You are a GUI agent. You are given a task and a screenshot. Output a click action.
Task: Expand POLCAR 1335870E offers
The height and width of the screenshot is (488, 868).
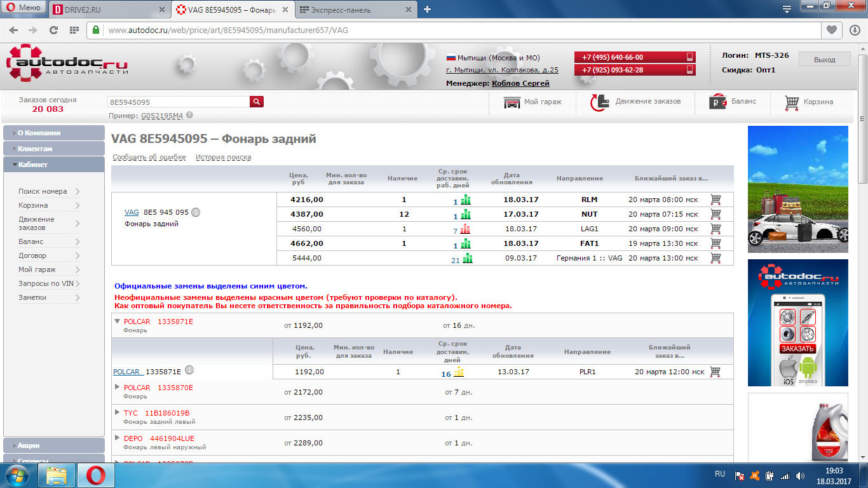pos(117,387)
